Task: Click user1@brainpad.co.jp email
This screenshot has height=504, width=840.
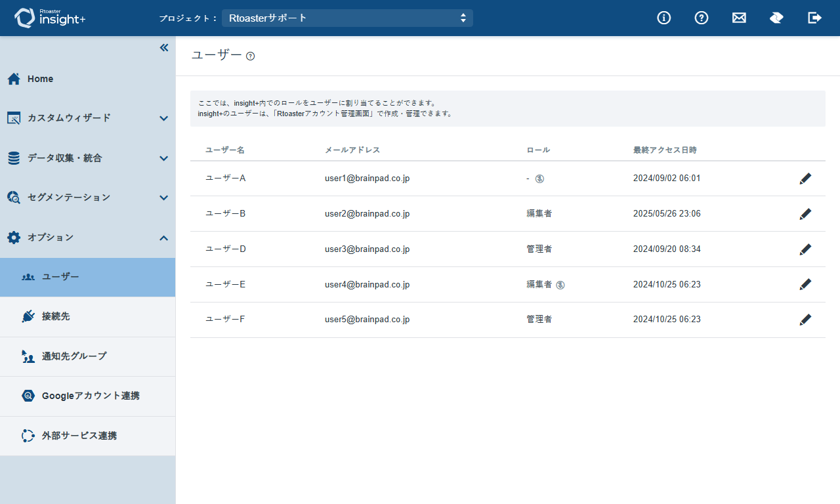Action: tap(367, 178)
